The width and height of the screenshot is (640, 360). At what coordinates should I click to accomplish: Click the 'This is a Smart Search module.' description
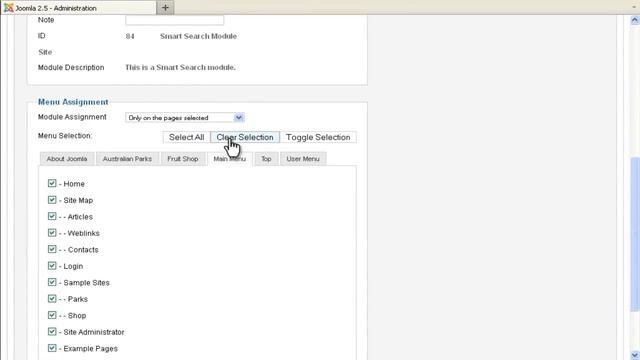point(180,67)
